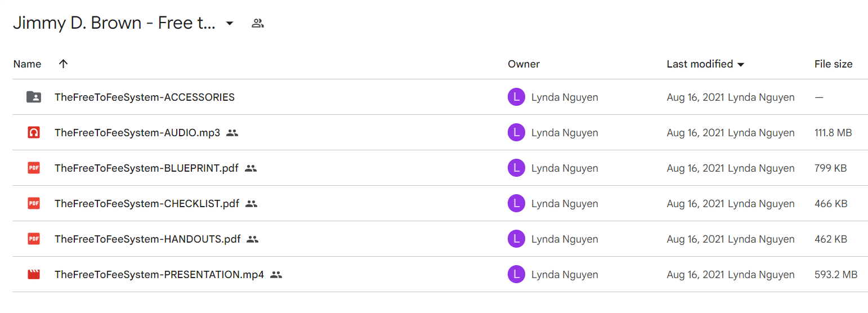Toggle the ascending sort arrow next to Name

(x=63, y=64)
